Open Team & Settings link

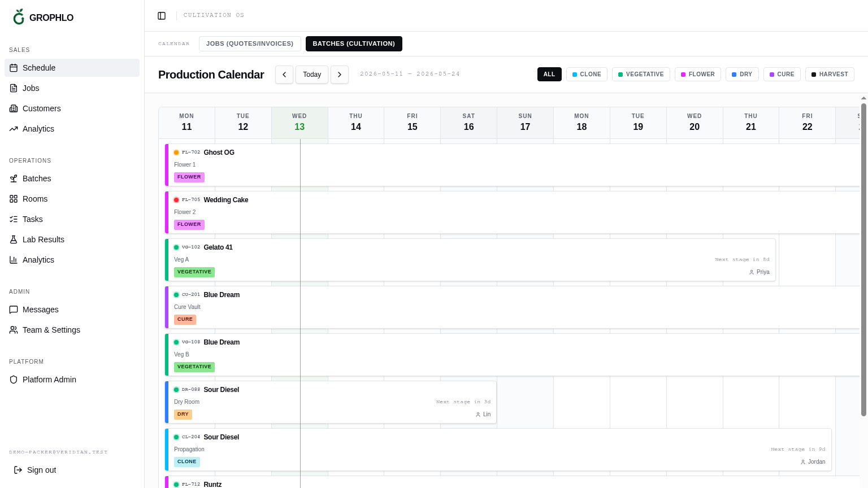click(72, 330)
